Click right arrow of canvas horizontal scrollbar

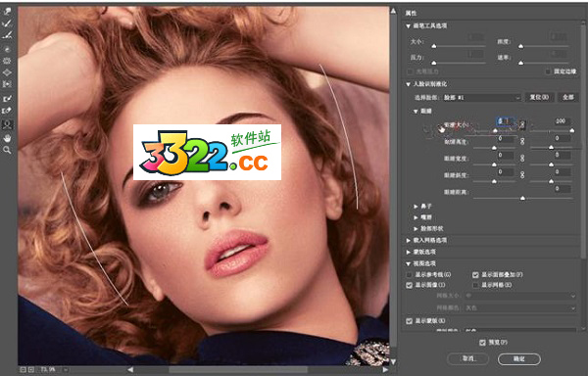click(385, 369)
